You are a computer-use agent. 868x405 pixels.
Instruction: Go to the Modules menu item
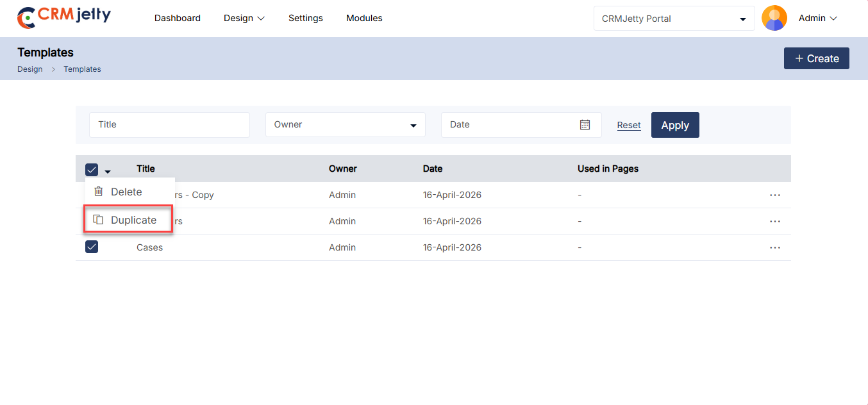pos(364,18)
